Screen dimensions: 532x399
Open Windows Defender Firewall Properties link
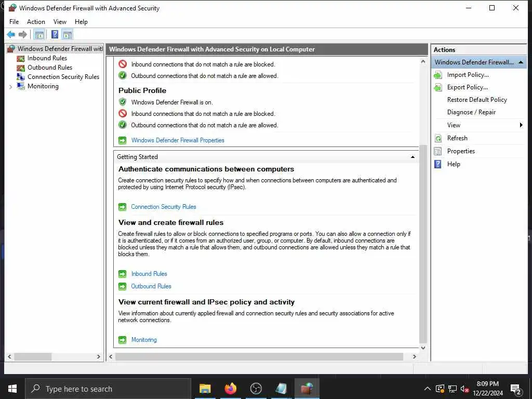(x=178, y=140)
